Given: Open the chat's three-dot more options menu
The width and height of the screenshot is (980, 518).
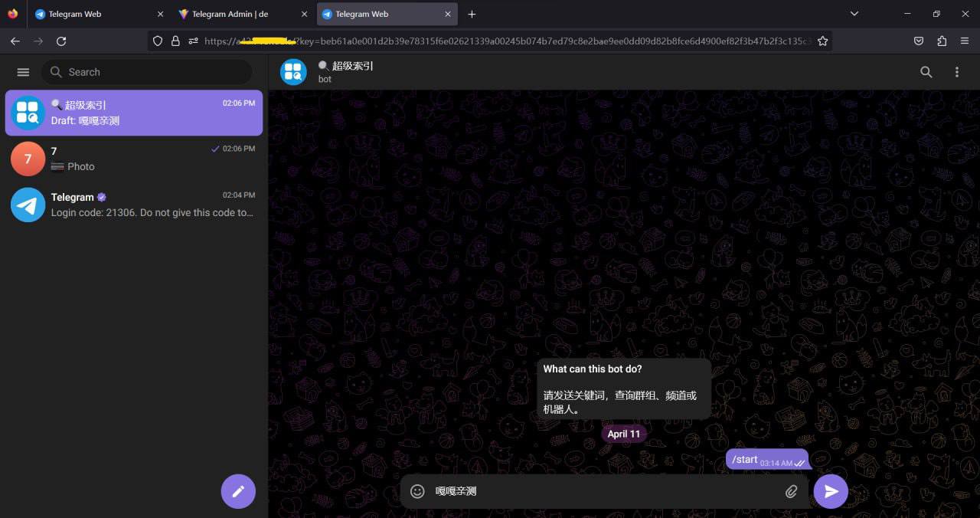Looking at the screenshot, I should (956, 72).
